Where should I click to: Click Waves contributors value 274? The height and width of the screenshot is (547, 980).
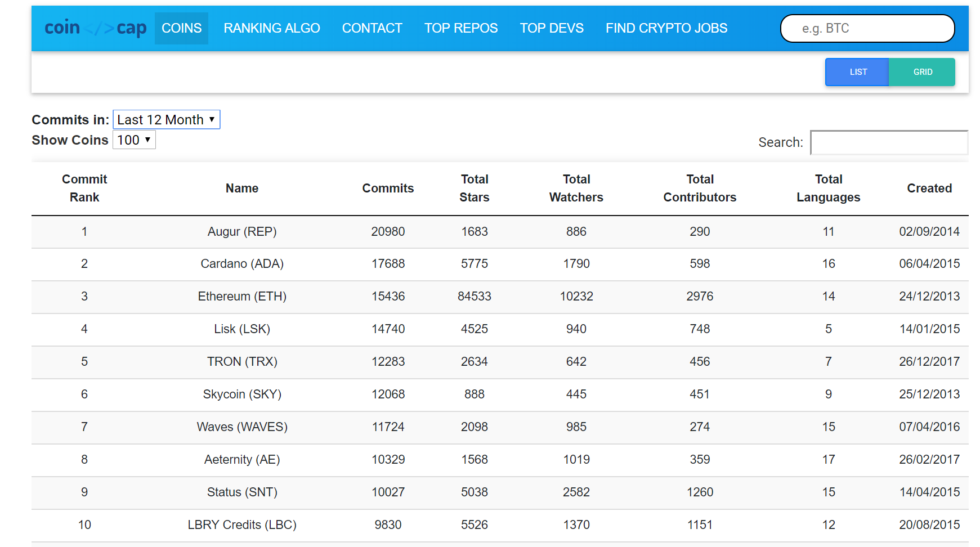tap(700, 427)
